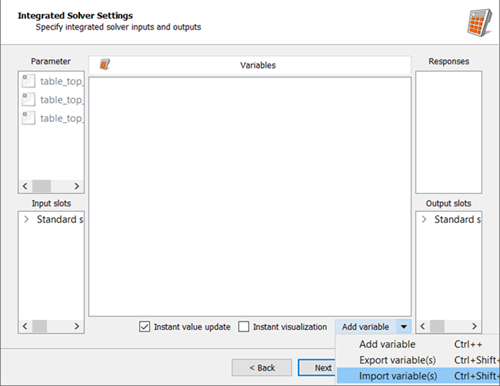Select the second table_top parameter icon
Screen dimensions: 500x386
tap(28, 99)
